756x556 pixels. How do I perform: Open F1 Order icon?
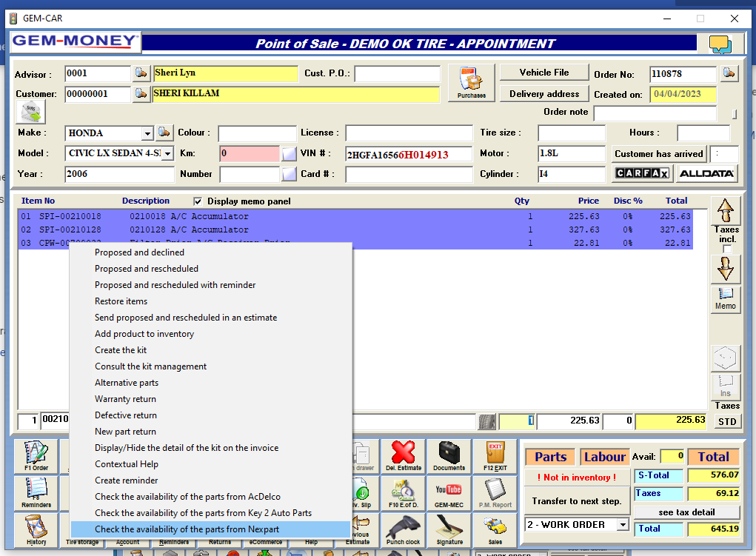(x=36, y=456)
